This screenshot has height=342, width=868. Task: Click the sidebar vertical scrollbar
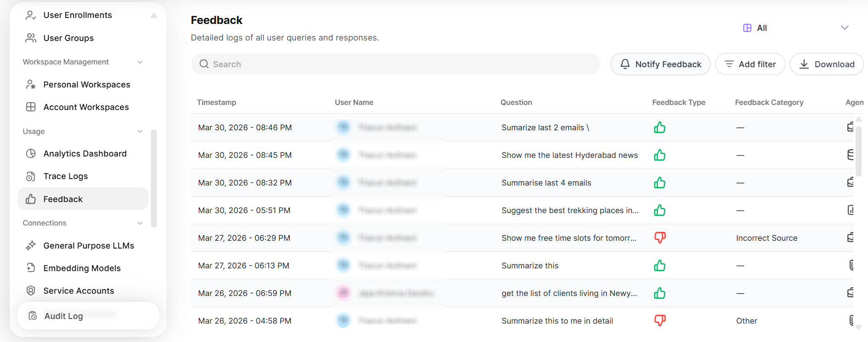tap(154, 179)
